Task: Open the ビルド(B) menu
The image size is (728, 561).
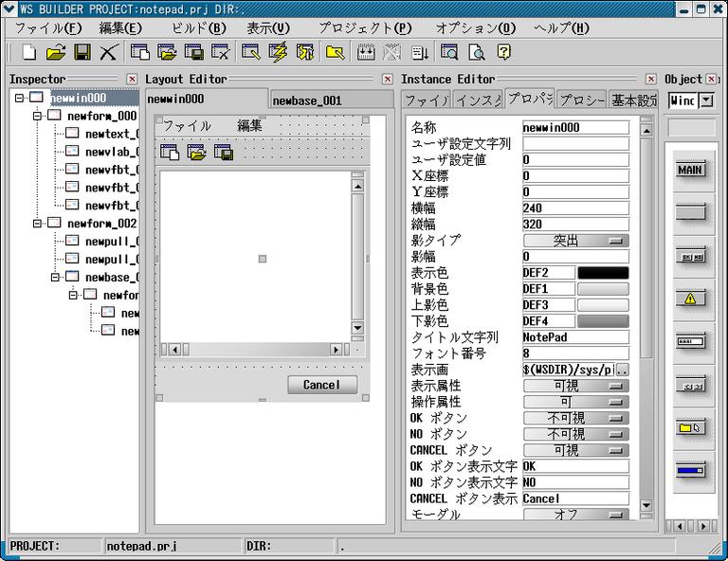Action: [199, 28]
